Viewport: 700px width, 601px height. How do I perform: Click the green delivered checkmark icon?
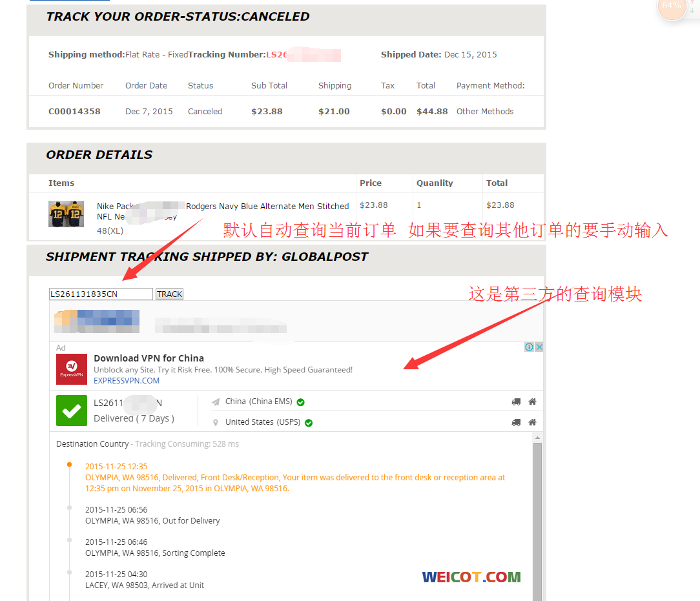tap(72, 411)
